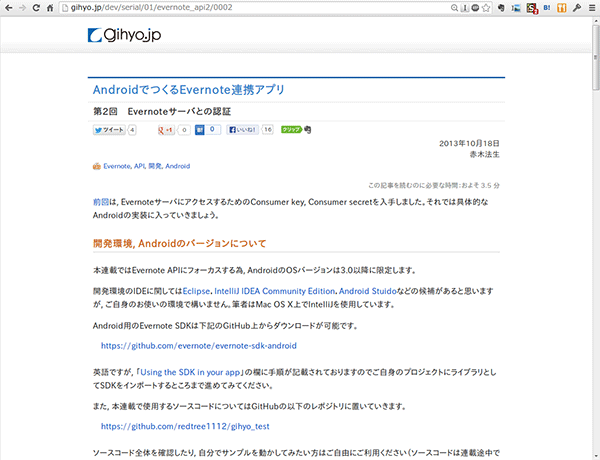Screen dimensions: 600x460
Task: Click the heading 開発環境, Androidのバージョンについて
Action: [179, 244]
